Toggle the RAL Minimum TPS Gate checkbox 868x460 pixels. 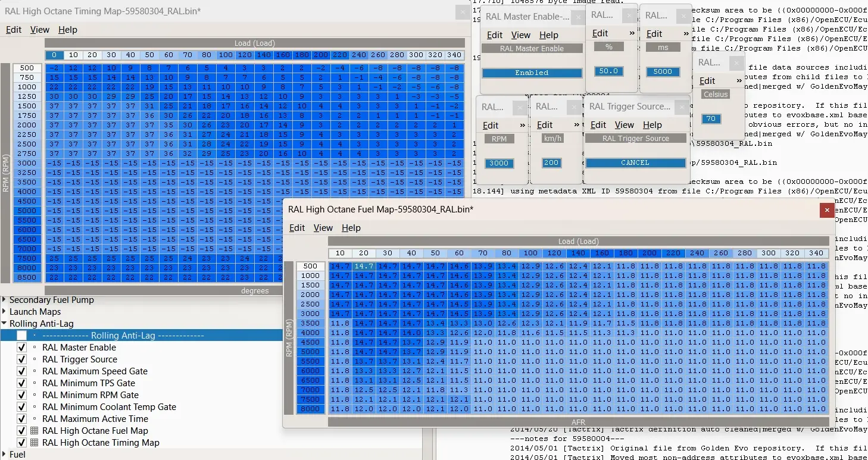tap(21, 383)
